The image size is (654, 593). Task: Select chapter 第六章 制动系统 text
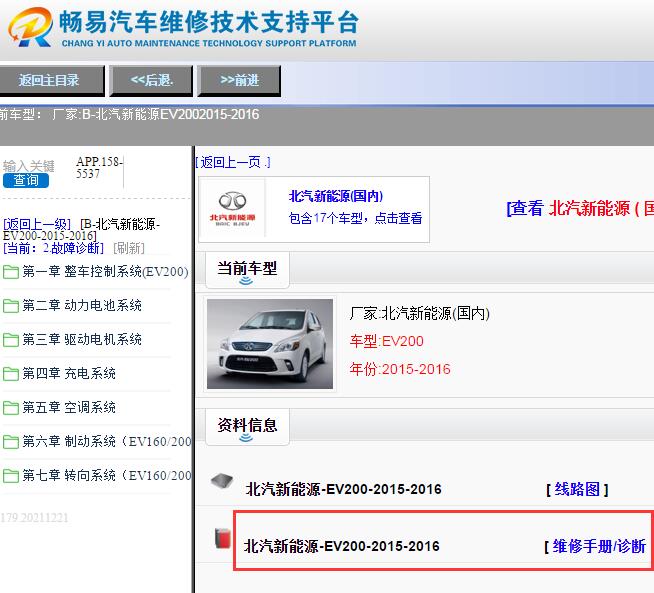(107, 441)
